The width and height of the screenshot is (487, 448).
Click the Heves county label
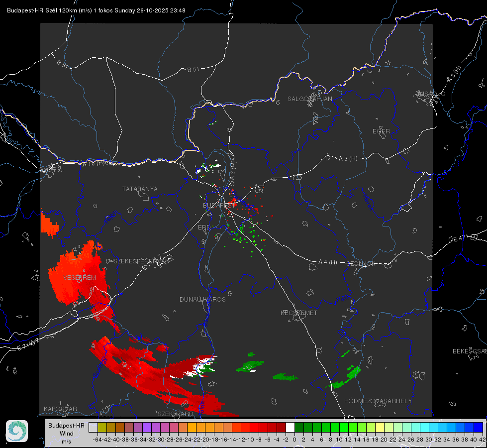coord(368,202)
